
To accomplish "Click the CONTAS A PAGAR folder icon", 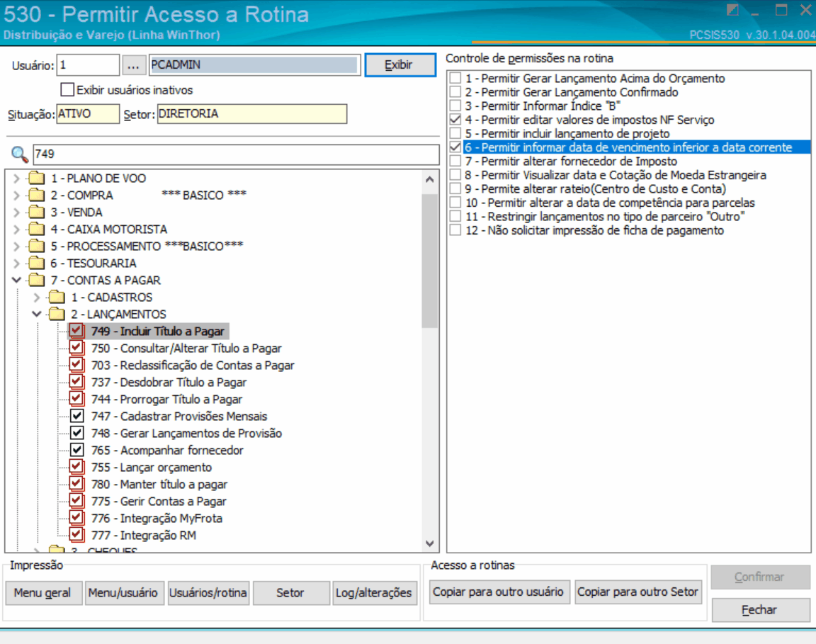I will tap(37, 280).
